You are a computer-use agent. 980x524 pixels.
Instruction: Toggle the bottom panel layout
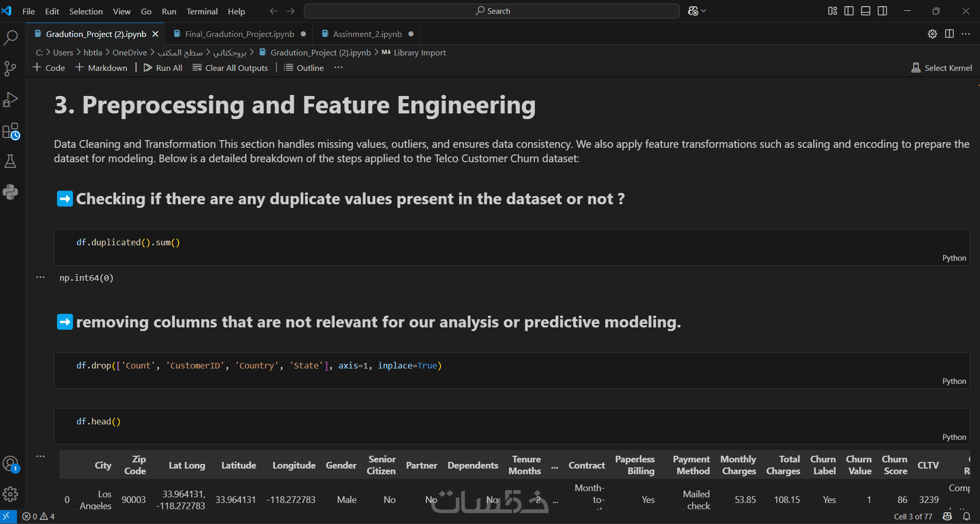tap(866, 11)
